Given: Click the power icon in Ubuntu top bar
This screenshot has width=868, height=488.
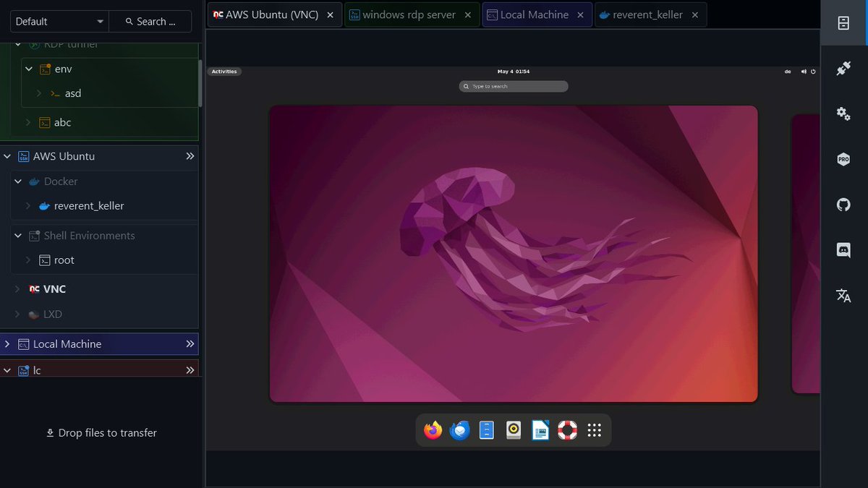Looking at the screenshot, I should click(813, 72).
